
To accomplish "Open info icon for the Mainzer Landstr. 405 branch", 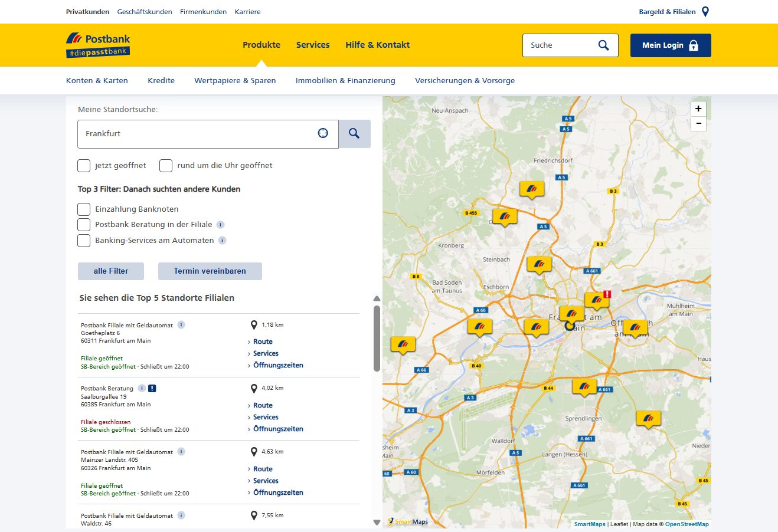I will click(181, 452).
